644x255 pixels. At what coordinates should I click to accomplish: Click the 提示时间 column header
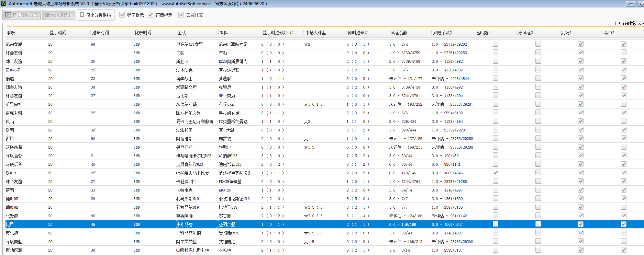[x=58, y=33]
